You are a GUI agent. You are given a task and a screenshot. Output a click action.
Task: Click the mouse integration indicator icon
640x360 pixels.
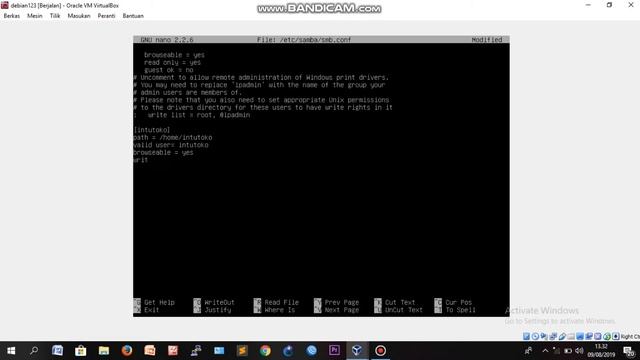pyautogui.click(x=607, y=336)
